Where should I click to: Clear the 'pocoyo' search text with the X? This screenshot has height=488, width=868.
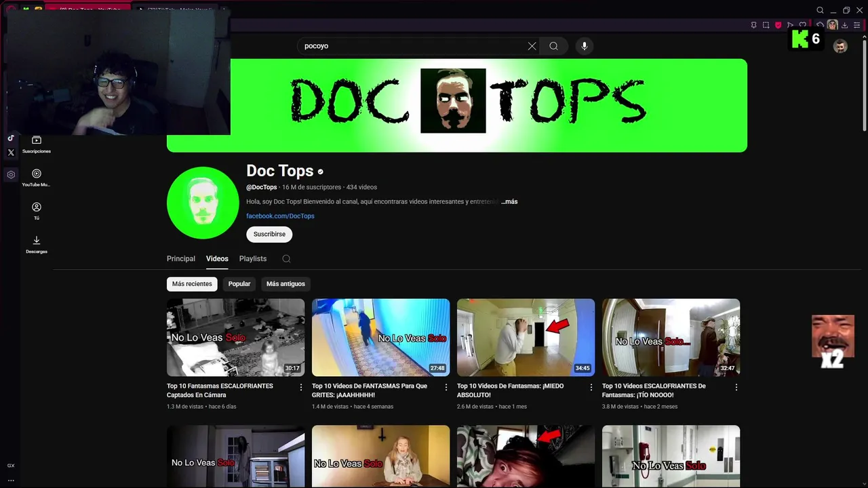tap(532, 46)
